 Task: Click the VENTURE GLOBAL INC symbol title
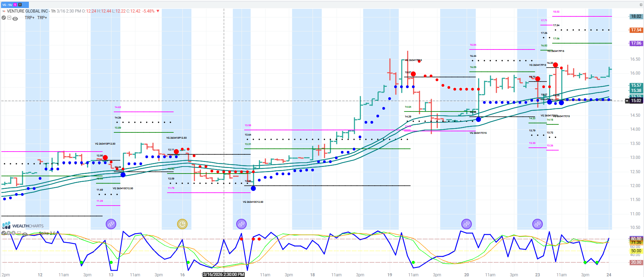[x=28, y=11]
